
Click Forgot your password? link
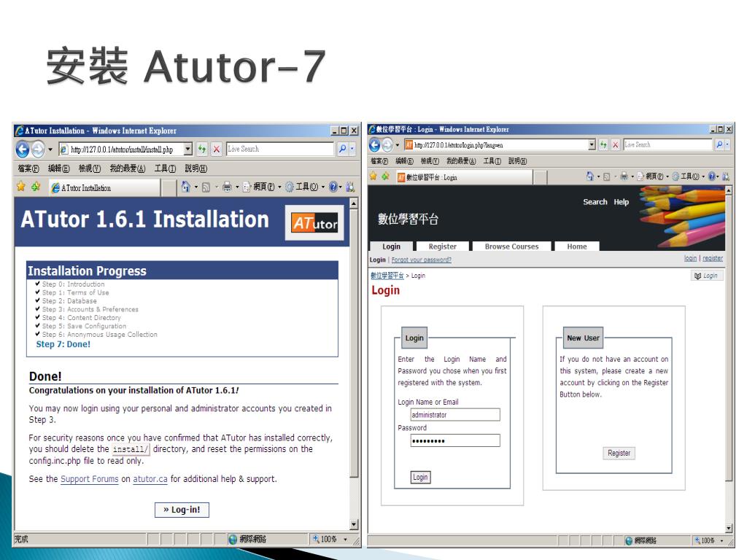(x=421, y=260)
